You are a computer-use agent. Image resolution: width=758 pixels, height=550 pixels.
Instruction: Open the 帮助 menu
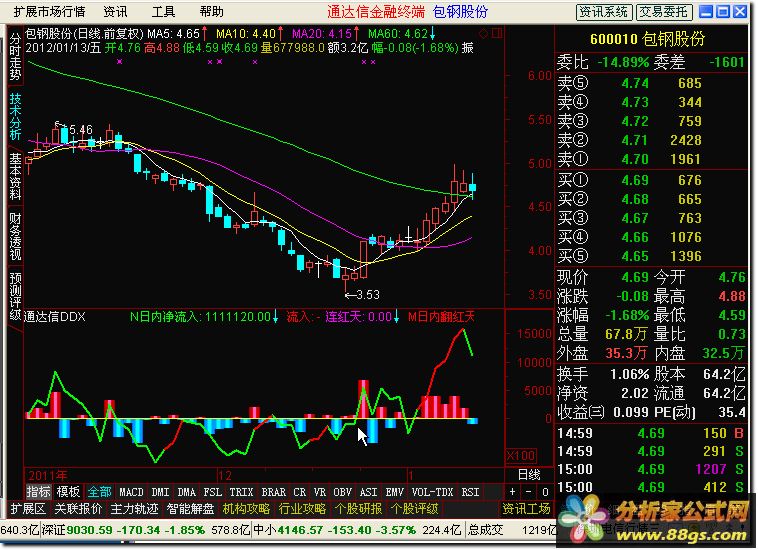pyautogui.click(x=211, y=12)
